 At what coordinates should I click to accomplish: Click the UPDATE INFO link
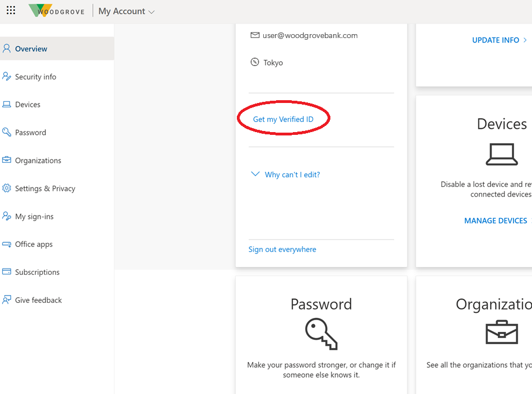coord(496,40)
